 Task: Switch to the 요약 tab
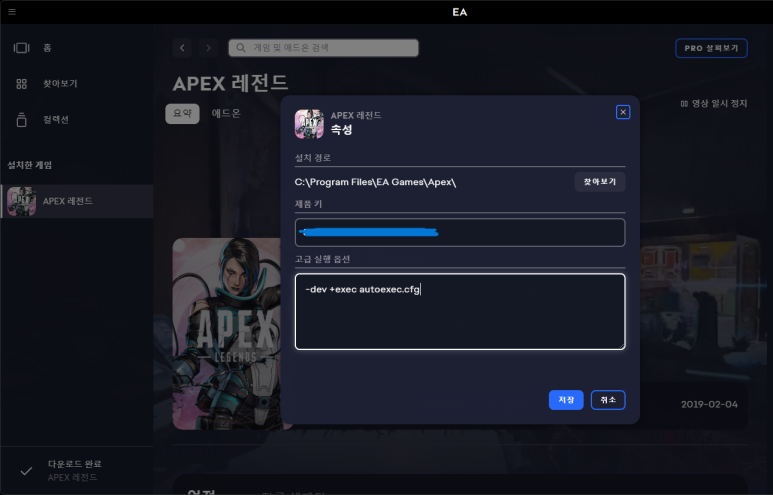point(182,113)
